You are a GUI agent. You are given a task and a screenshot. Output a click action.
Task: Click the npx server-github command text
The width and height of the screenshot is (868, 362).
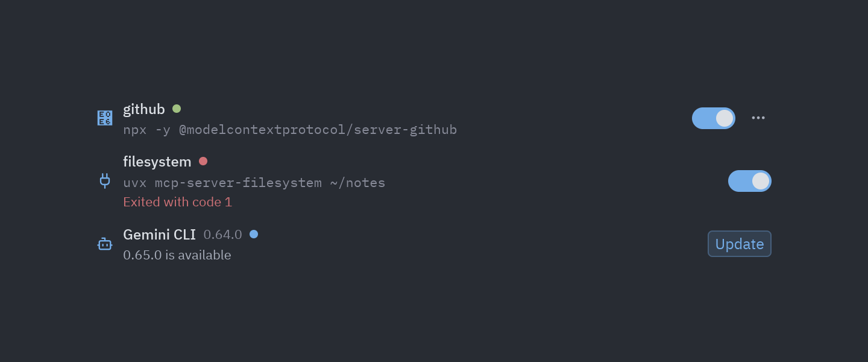point(290,130)
